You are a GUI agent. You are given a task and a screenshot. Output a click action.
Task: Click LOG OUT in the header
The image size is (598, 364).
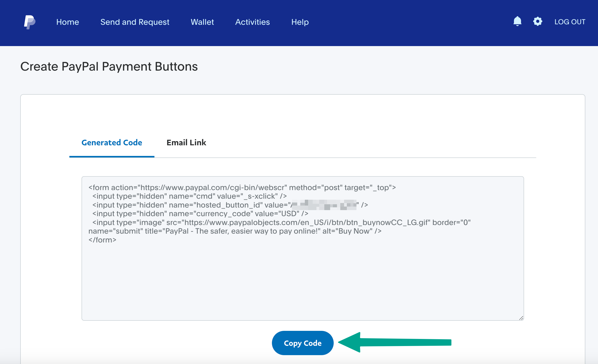[570, 22]
